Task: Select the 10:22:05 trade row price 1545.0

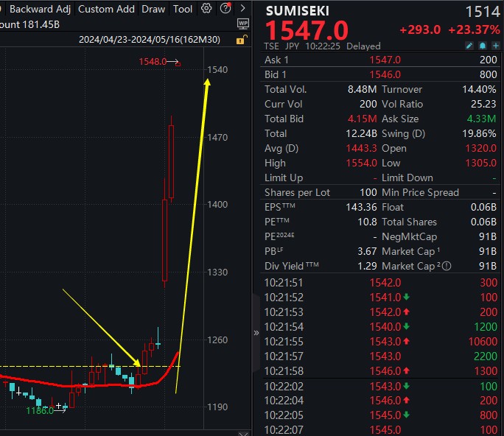Action: 385,415
